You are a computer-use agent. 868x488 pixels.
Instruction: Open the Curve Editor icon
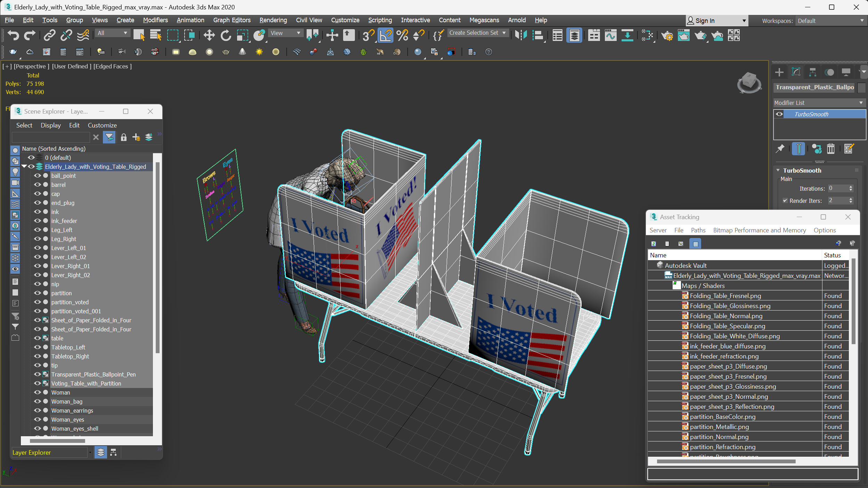[x=610, y=35]
